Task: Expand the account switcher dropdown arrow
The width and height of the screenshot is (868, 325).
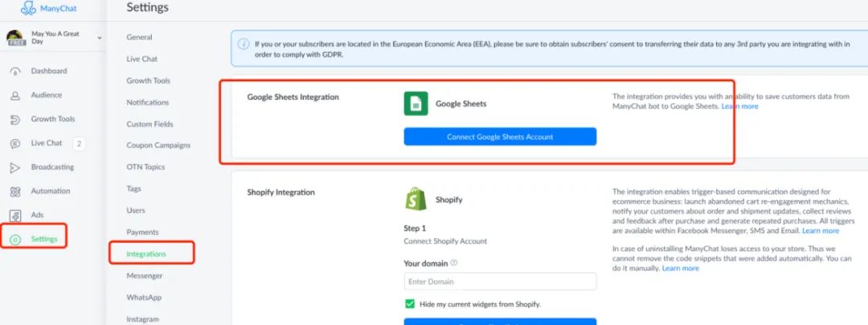Action: 100,38
